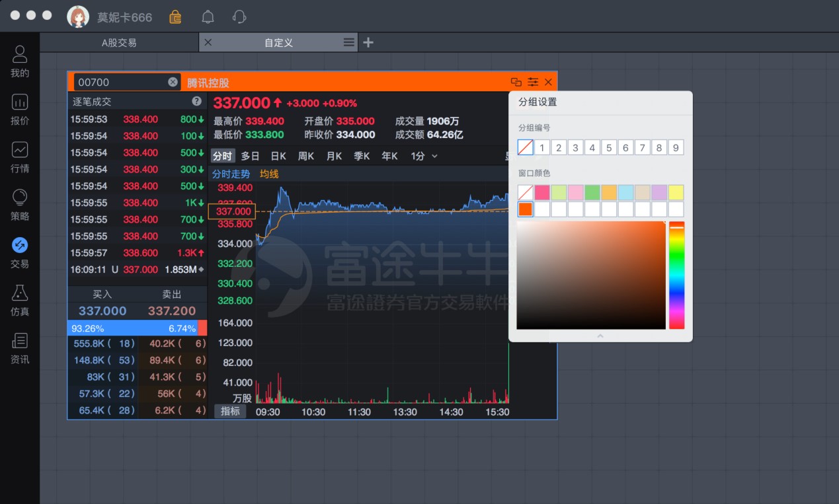Select group number 3
839x504 pixels.
575,147
